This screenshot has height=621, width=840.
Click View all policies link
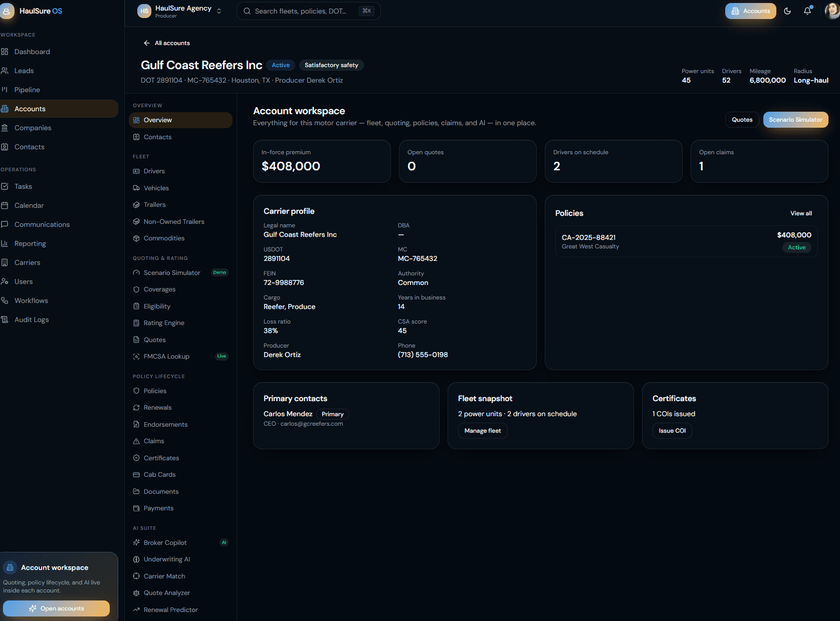coord(801,213)
